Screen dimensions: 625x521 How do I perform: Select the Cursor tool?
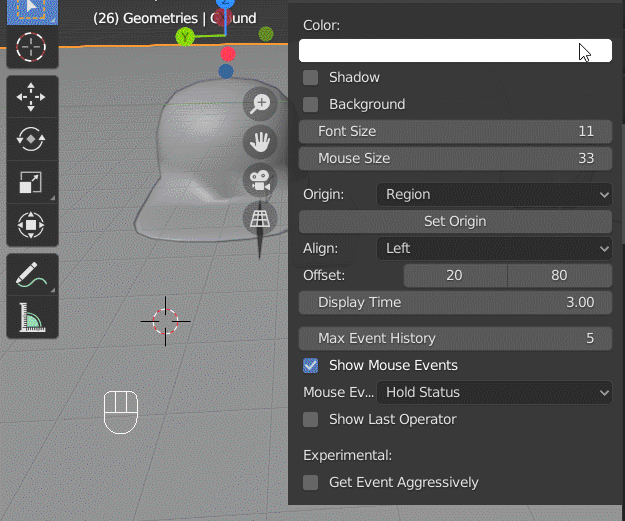[x=32, y=47]
